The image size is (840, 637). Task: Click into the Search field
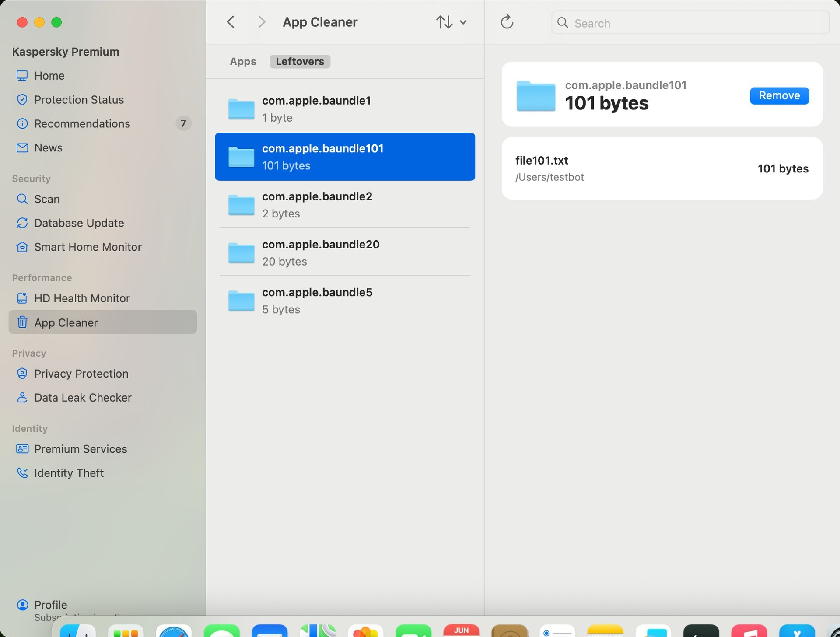point(690,23)
